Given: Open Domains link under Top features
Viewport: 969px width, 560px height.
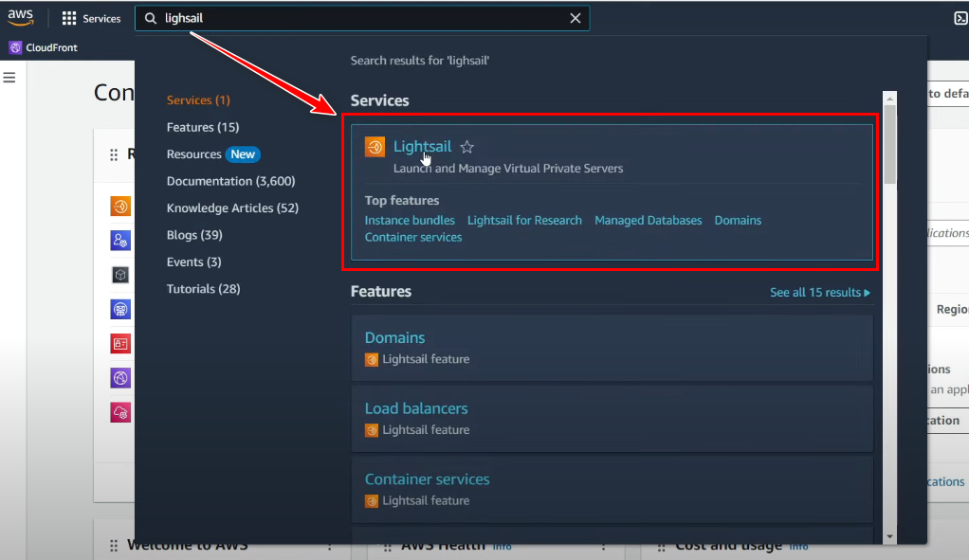Looking at the screenshot, I should (738, 221).
